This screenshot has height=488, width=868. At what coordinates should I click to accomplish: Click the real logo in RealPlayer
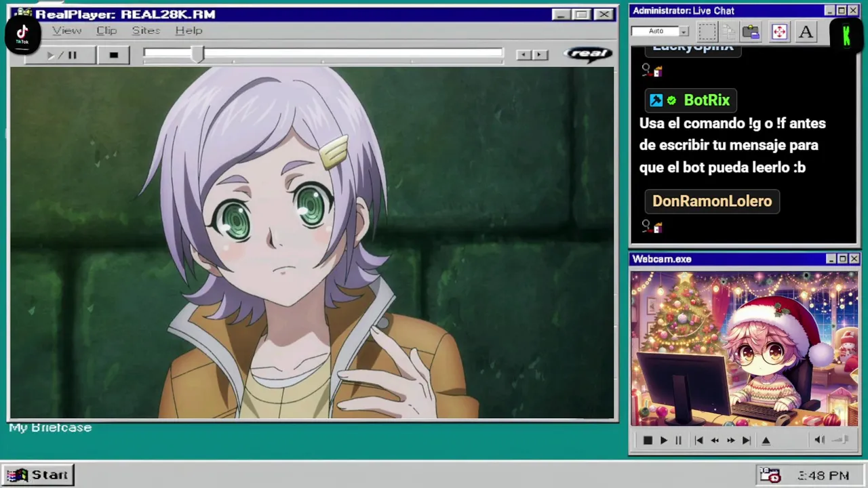click(x=588, y=54)
